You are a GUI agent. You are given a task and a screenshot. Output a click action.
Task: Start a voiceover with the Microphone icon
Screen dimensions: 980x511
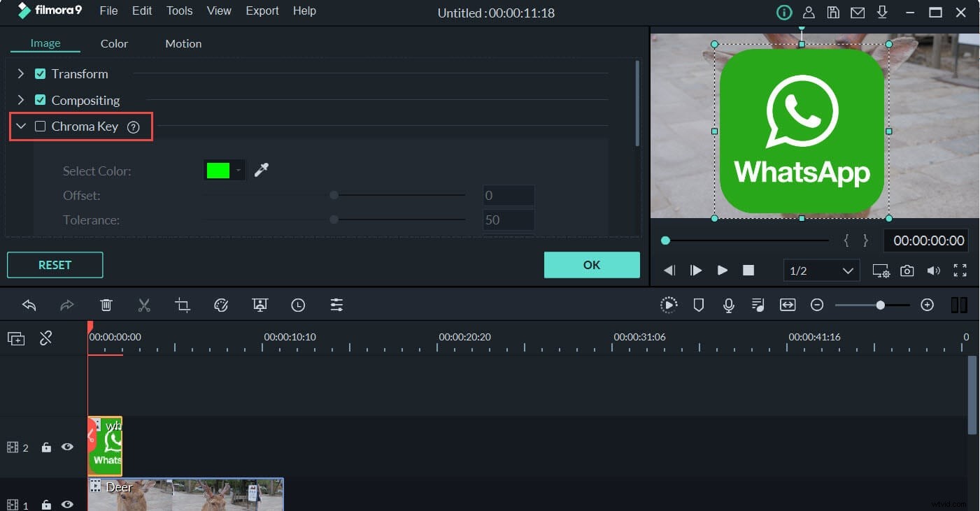[x=728, y=305]
